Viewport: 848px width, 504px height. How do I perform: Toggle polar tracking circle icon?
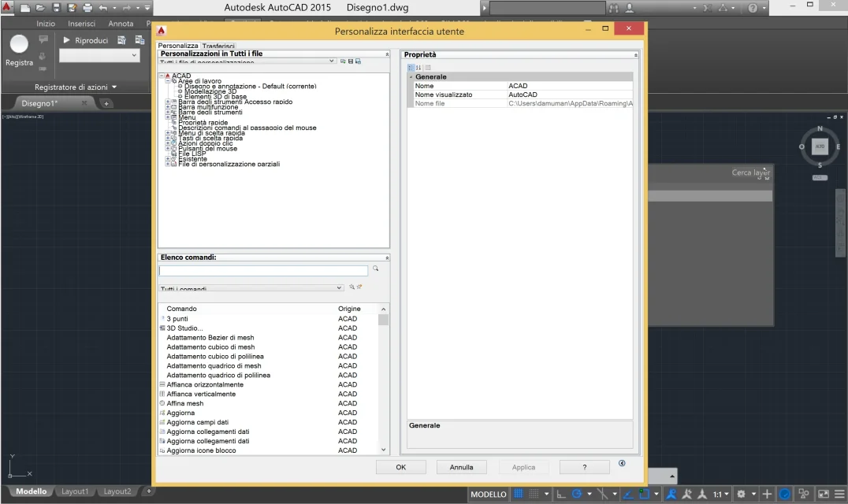(577, 494)
